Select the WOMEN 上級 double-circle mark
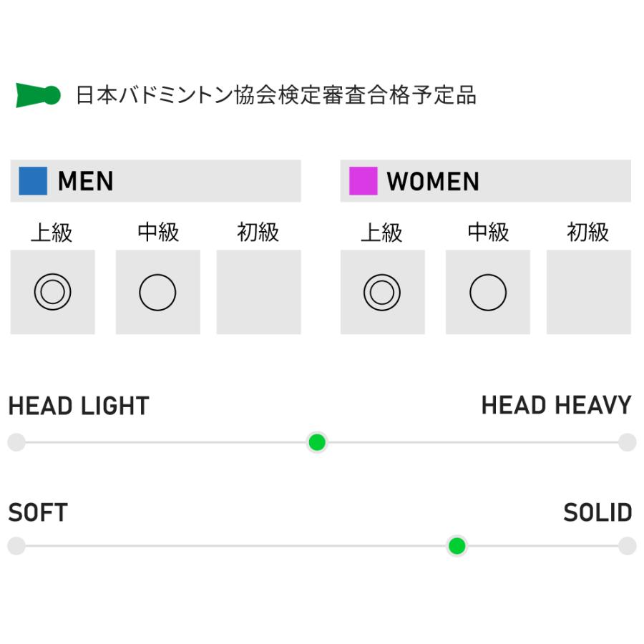 pos(382,292)
